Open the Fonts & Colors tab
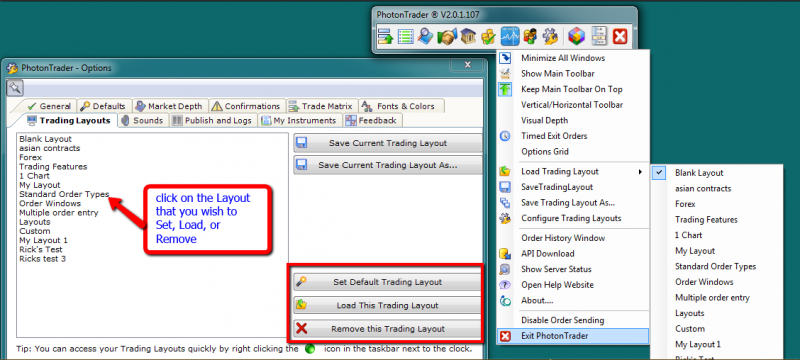This screenshot has height=360, width=800. 399,106
